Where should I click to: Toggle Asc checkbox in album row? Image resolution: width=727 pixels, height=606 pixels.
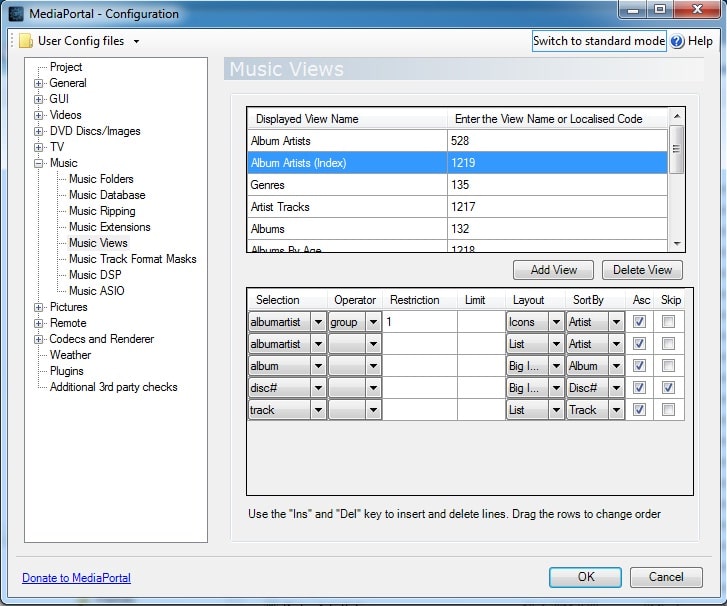(x=639, y=365)
